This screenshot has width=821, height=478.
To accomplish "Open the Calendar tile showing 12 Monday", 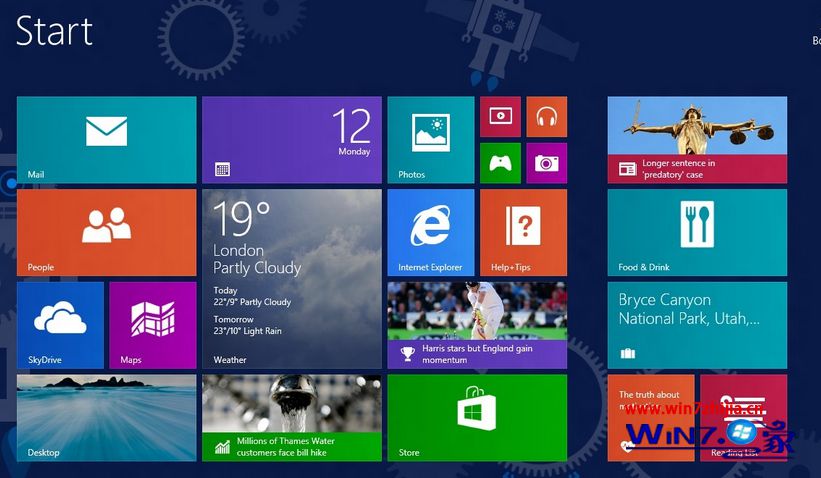I will click(292, 140).
